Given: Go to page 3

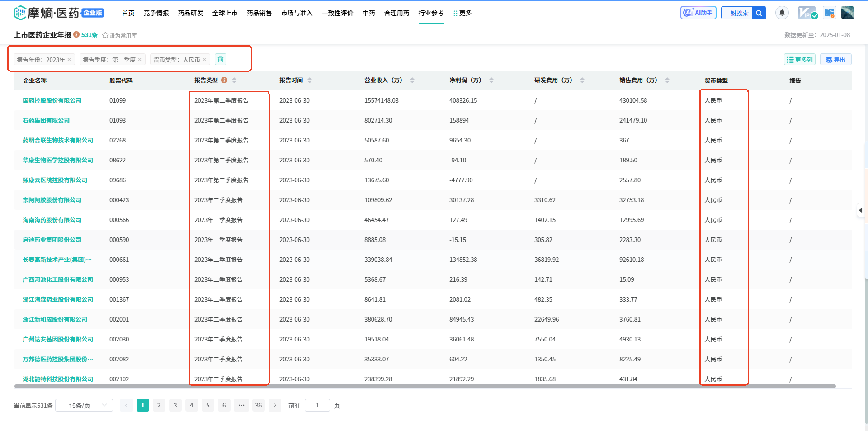Looking at the screenshot, I should pyautogui.click(x=175, y=405).
